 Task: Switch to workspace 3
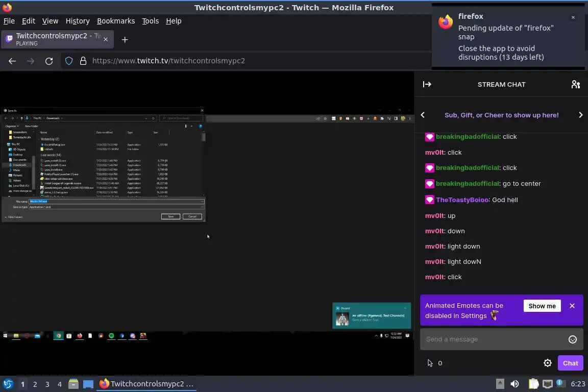47,384
